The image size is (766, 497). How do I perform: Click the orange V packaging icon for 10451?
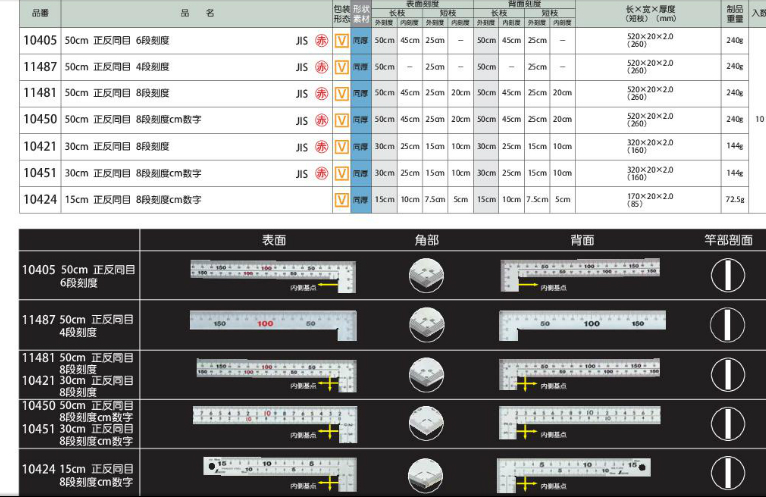click(x=341, y=173)
